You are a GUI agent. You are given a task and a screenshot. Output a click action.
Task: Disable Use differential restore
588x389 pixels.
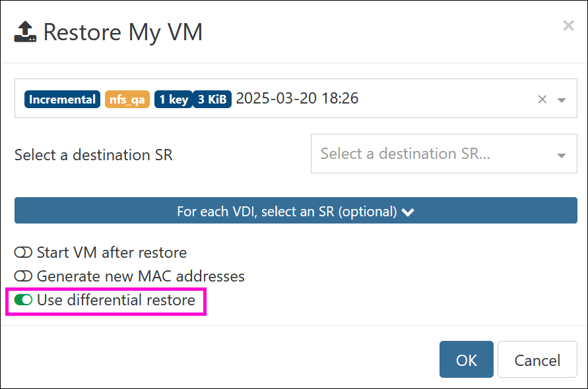pos(23,300)
